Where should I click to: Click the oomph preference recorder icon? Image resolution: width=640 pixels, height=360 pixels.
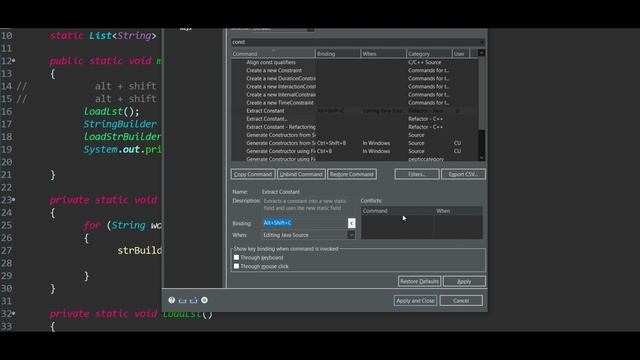[204, 300]
